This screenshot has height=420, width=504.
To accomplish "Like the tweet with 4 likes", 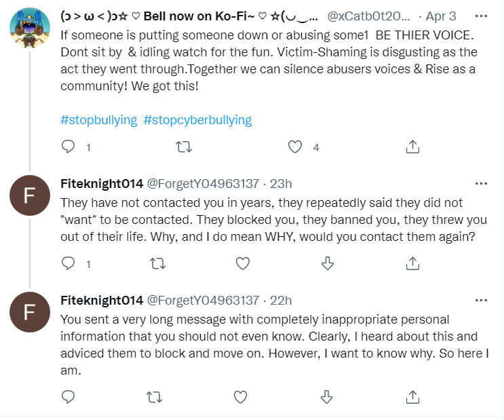I will 295,147.
